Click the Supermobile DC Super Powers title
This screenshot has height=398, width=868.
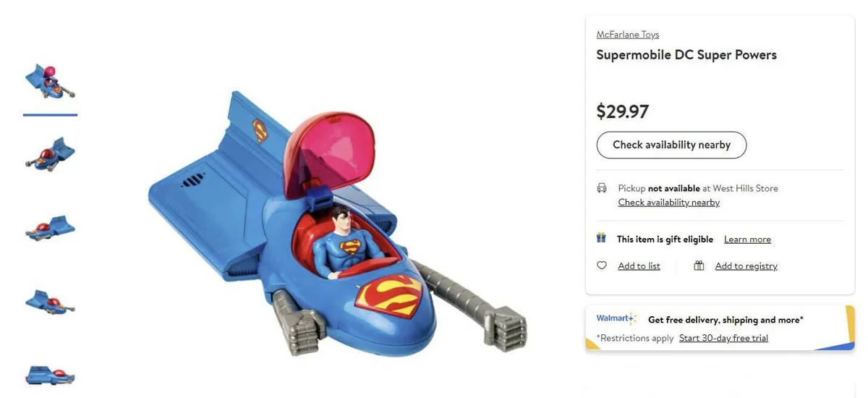point(686,55)
